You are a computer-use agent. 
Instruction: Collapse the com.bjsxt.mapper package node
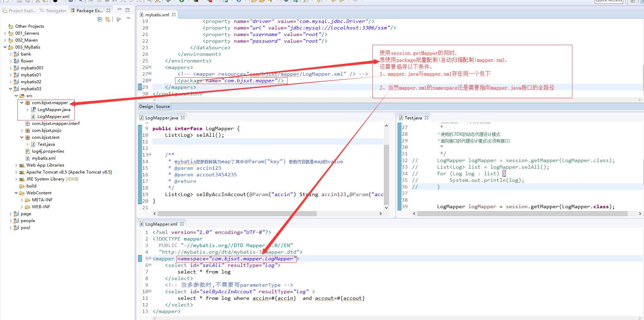click(x=22, y=103)
